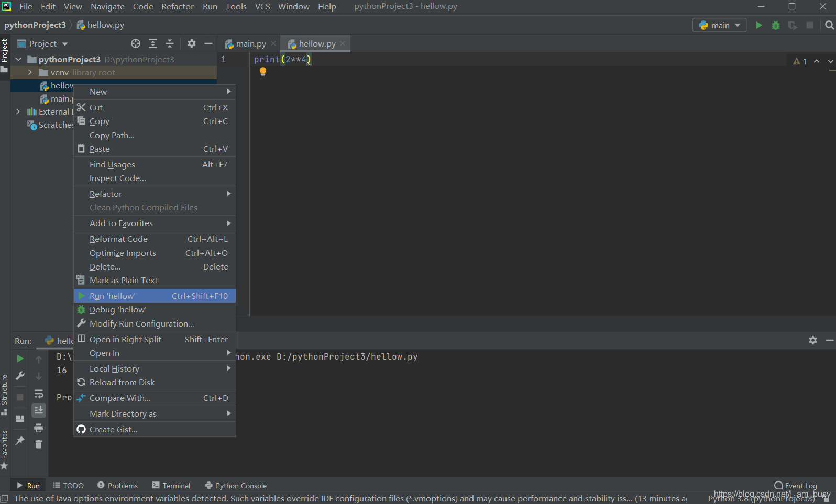
Task: Open Run panel settings gear
Action: 813,340
